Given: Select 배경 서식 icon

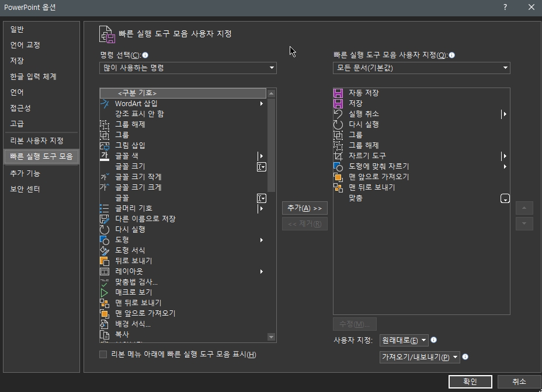Looking at the screenshot, I should coord(105,324).
